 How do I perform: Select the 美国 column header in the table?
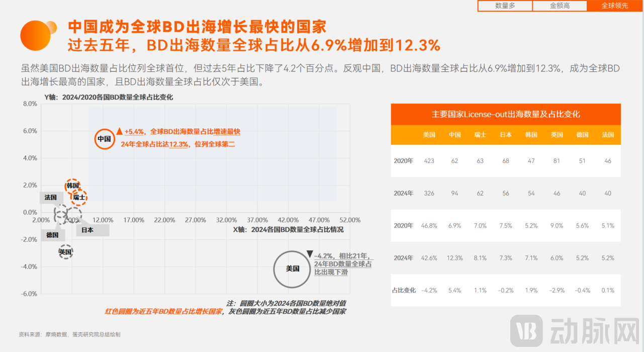(429, 134)
